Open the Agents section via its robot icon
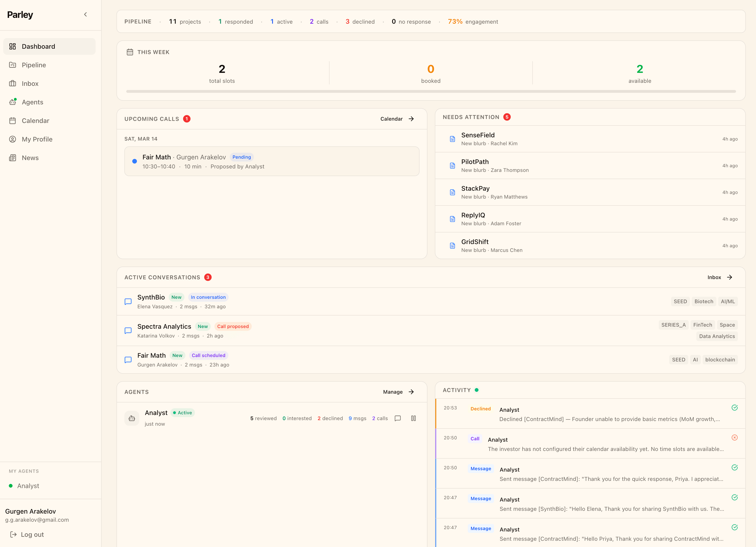The height and width of the screenshot is (547, 756). pos(13,102)
